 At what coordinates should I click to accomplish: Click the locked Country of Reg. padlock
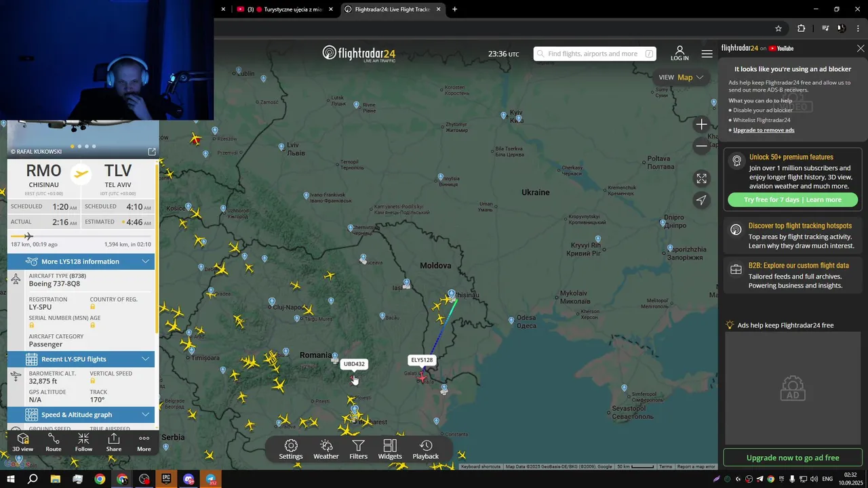(93, 307)
